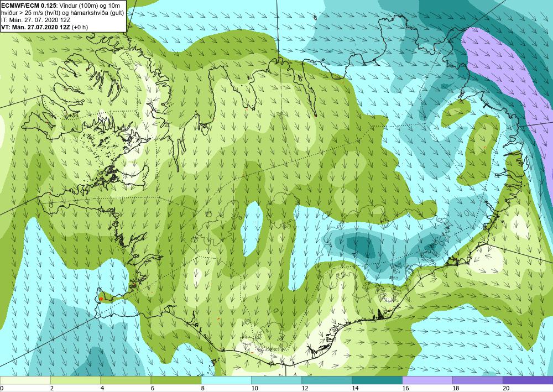Click the 16–18 light purple legend swatch
Screen dimensions: 553x392
pyautogui.click(x=427, y=380)
